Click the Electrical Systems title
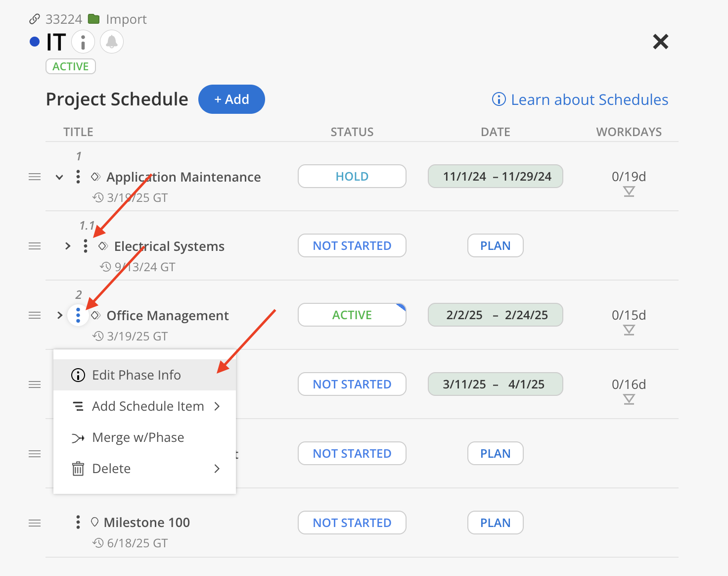Screen dimensions: 728x576 (x=169, y=246)
